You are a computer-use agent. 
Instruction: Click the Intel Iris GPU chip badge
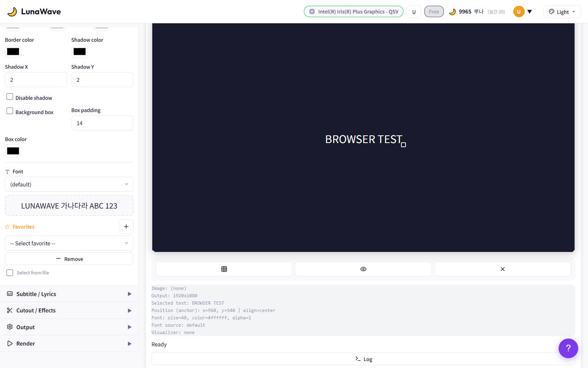354,11
